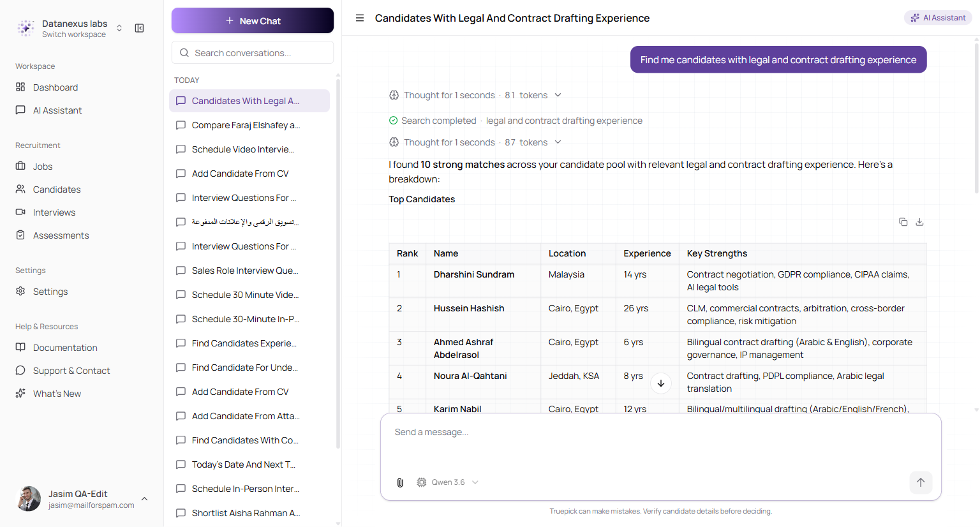Expand Jasim QA-Edit account menu

point(145,499)
